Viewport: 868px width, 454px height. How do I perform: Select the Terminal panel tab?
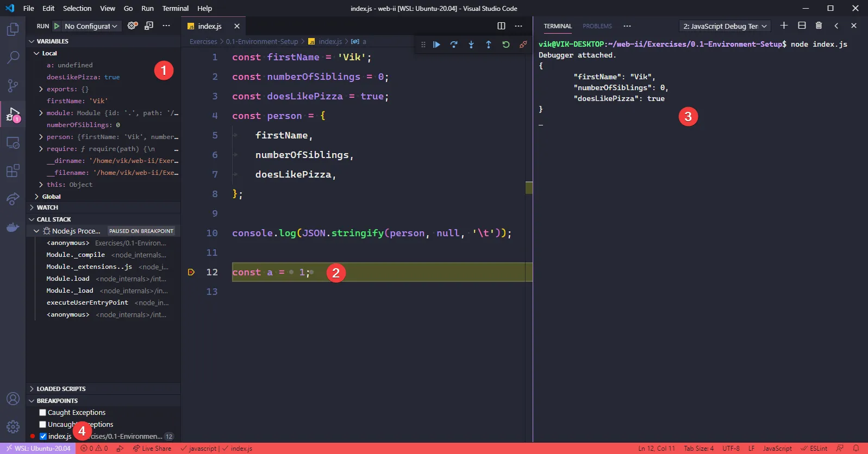coord(558,26)
